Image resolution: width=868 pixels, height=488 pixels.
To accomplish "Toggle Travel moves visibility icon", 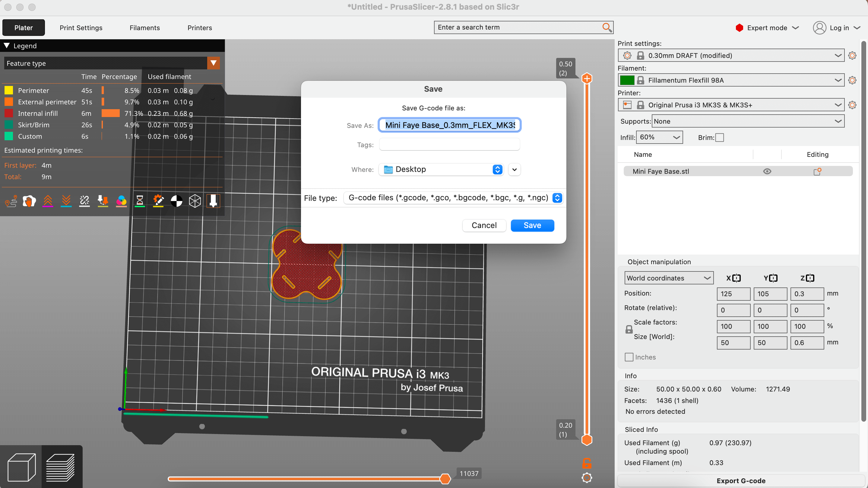I will coord(11,201).
